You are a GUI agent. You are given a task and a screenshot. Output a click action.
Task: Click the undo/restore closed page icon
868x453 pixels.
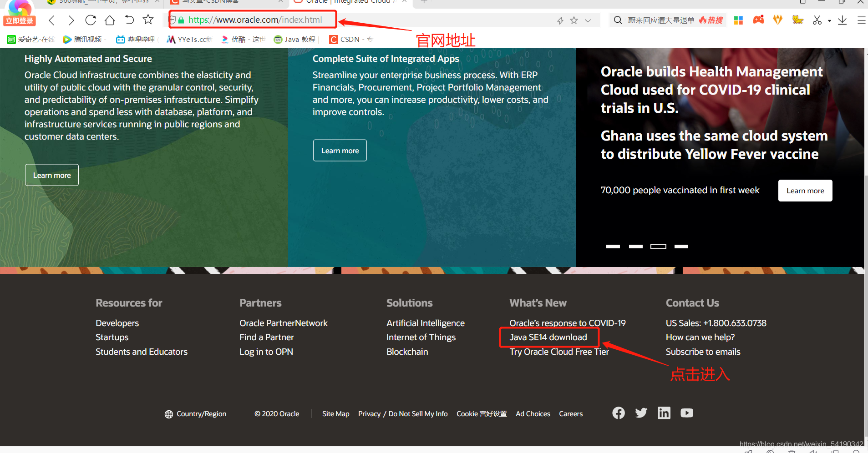click(x=129, y=20)
